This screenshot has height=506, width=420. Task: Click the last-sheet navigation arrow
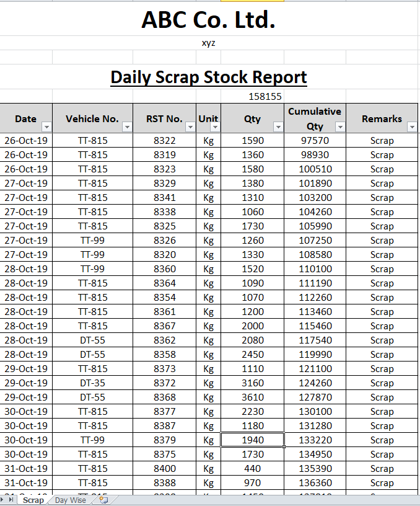[11, 500]
